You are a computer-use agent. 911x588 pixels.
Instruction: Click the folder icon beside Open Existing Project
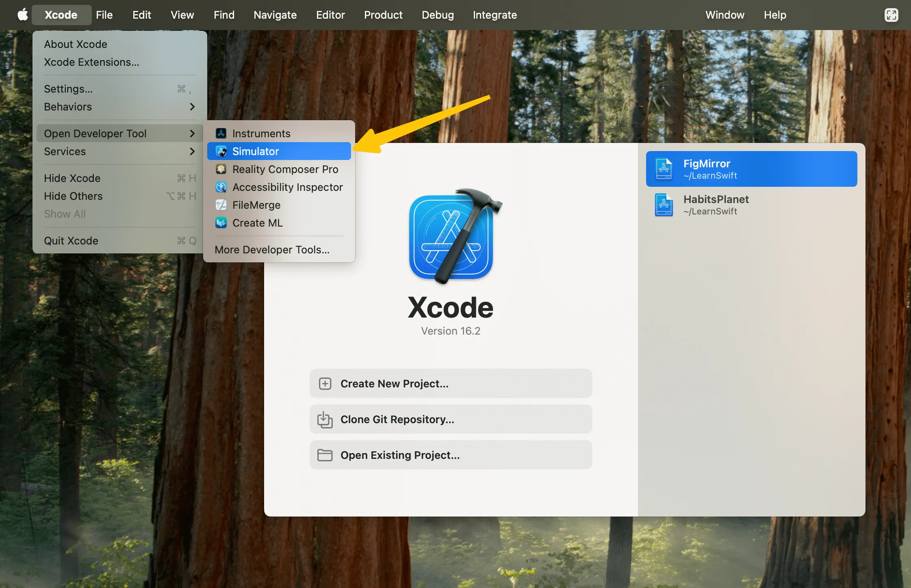pyautogui.click(x=325, y=455)
